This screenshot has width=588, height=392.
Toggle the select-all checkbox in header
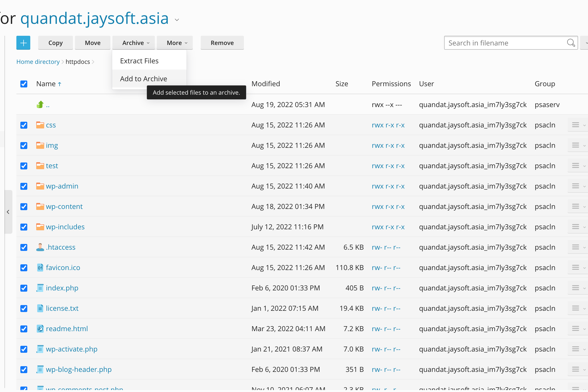(x=24, y=84)
